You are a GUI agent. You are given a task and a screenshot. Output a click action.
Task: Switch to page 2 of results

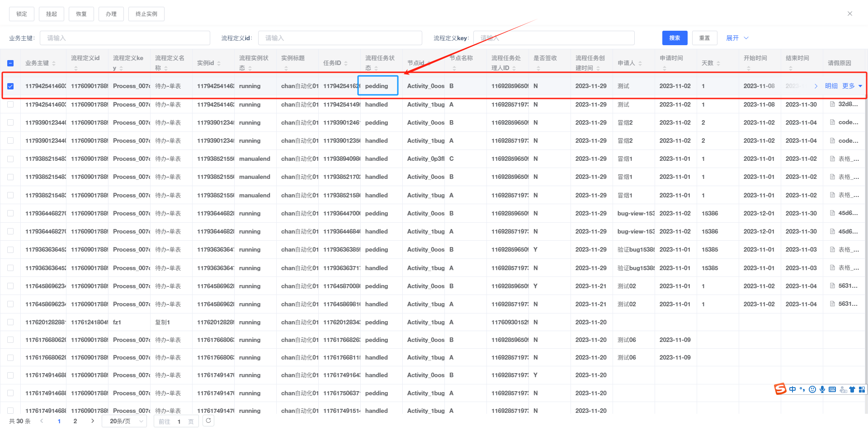point(75,421)
